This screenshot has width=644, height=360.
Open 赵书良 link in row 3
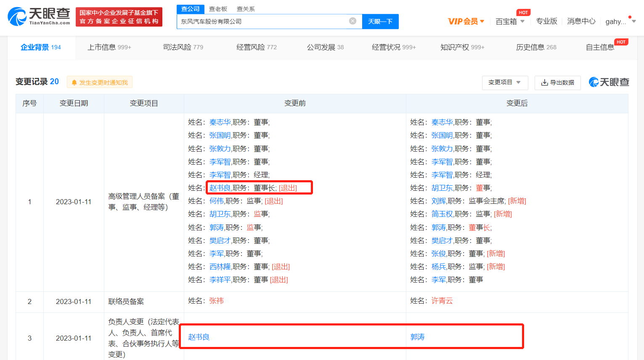click(x=199, y=337)
